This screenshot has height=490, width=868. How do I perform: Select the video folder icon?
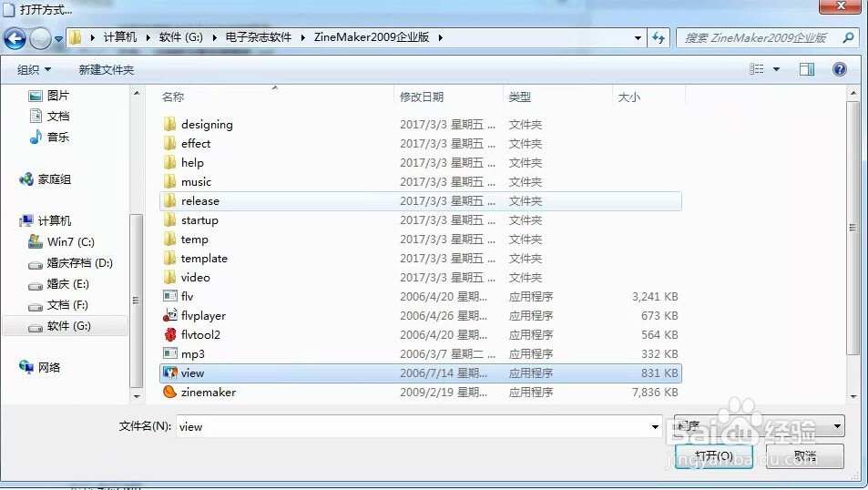pos(169,278)
